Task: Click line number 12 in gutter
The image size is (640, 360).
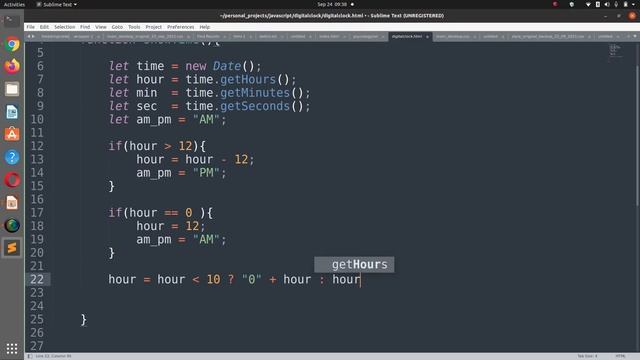Action: [x=37, y=146]
